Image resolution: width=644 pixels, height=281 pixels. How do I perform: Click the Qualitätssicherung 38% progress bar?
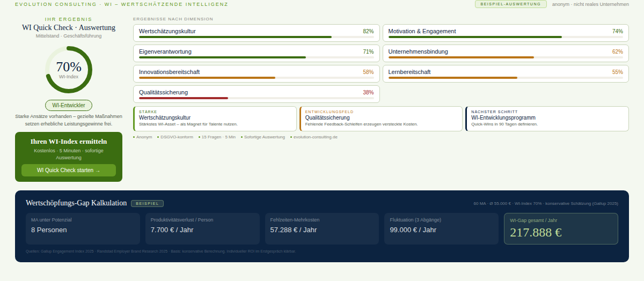click(x=256, y=98)
